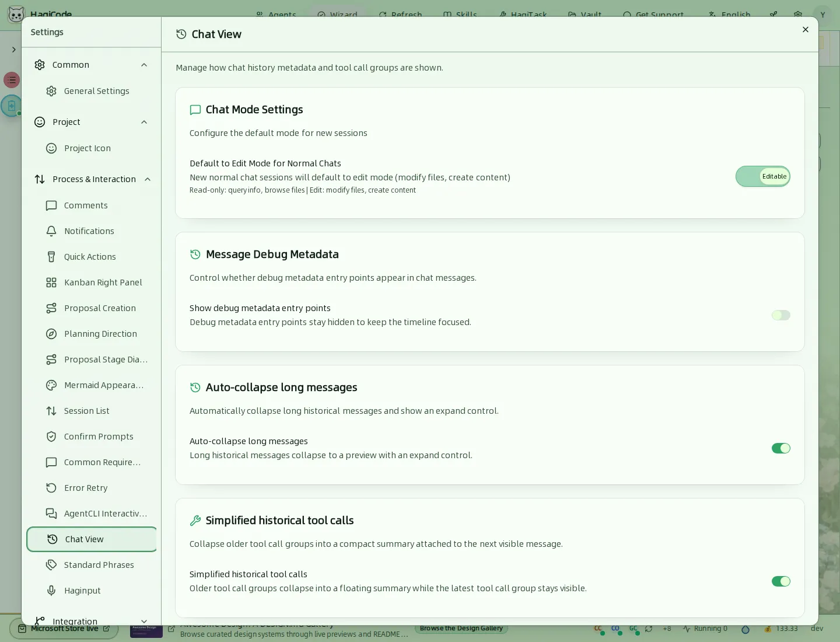
Task: Expand the Integration section chevron
Action: coord(144,622)
